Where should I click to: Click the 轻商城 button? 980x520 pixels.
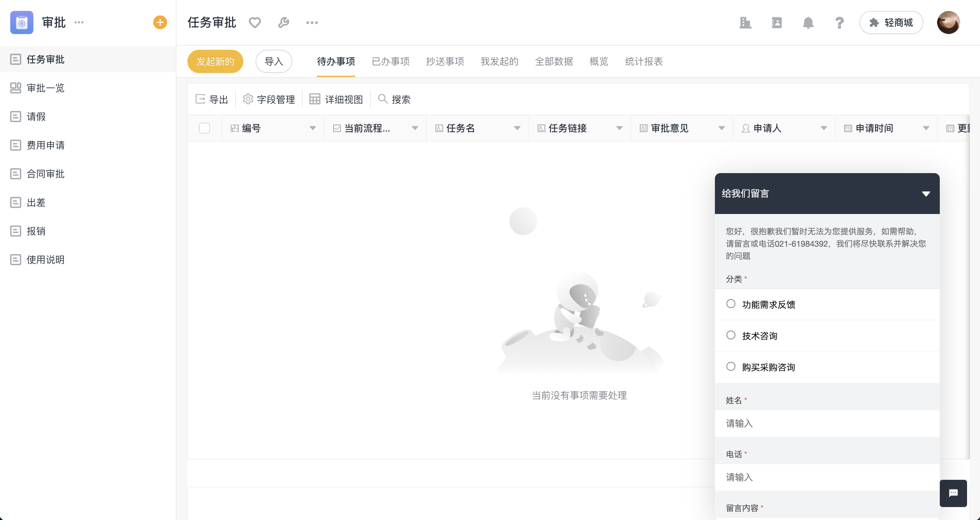(891, 23)
